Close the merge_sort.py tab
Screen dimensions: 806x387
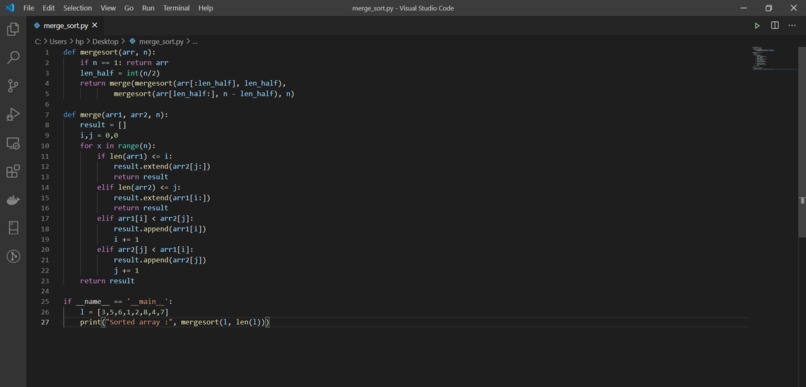[95, 25]
